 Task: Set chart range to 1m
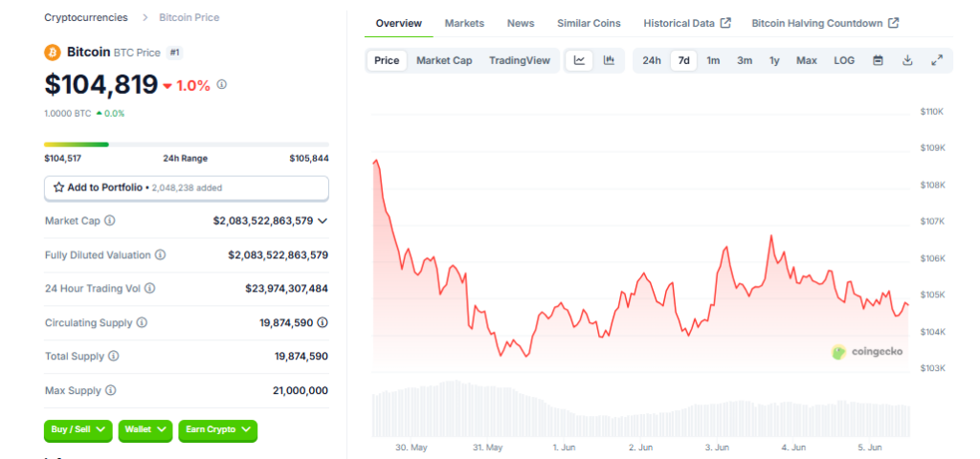[713, 60]
